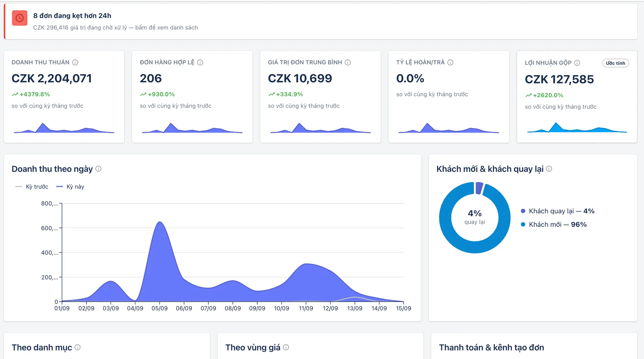
Task: Click the Doanh thu thuần sparkline chart
Action: point(64,128)
